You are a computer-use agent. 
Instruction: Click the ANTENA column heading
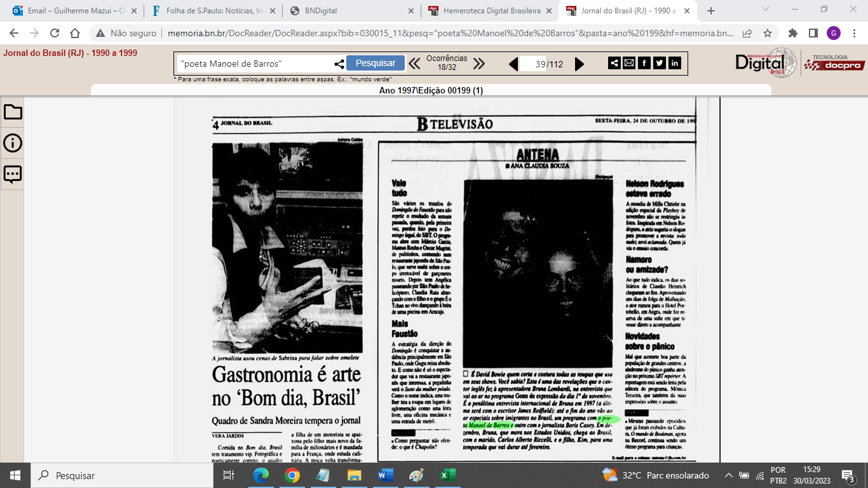click(538, 155)
